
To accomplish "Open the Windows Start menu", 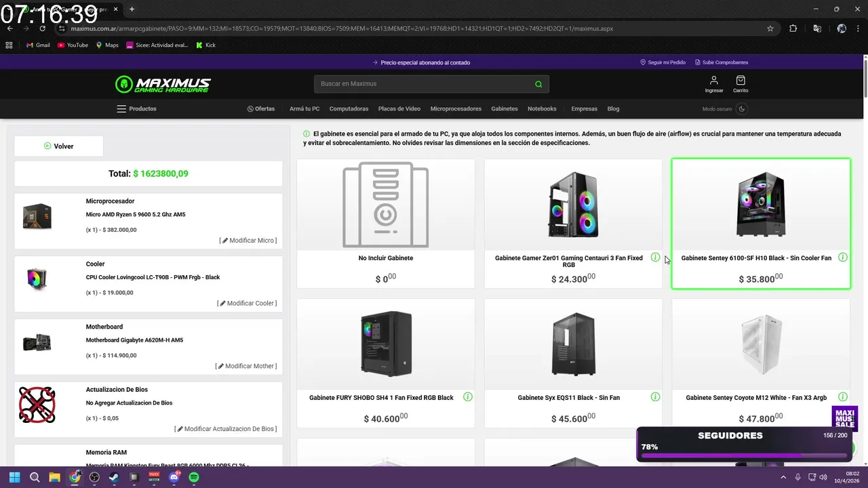I will coord(15,477).
